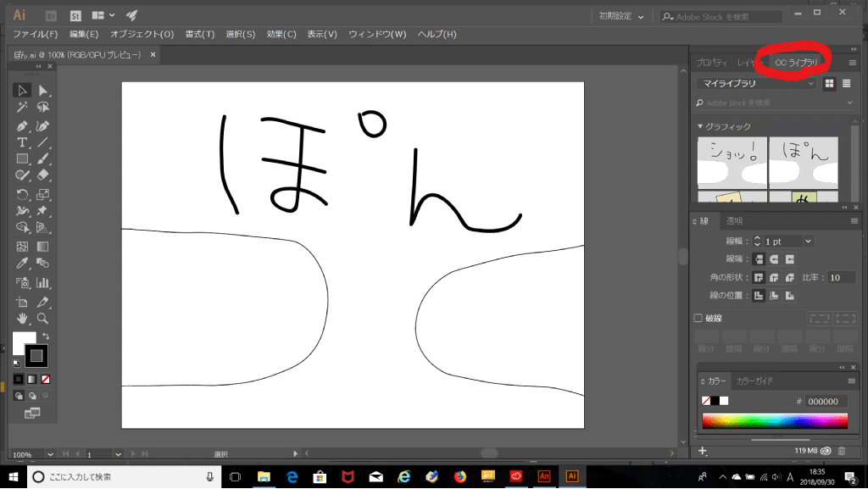Screen dimensions: 868x489
Task: Click the ぽん graphic thumbnail in library
Action: point(803,163)
